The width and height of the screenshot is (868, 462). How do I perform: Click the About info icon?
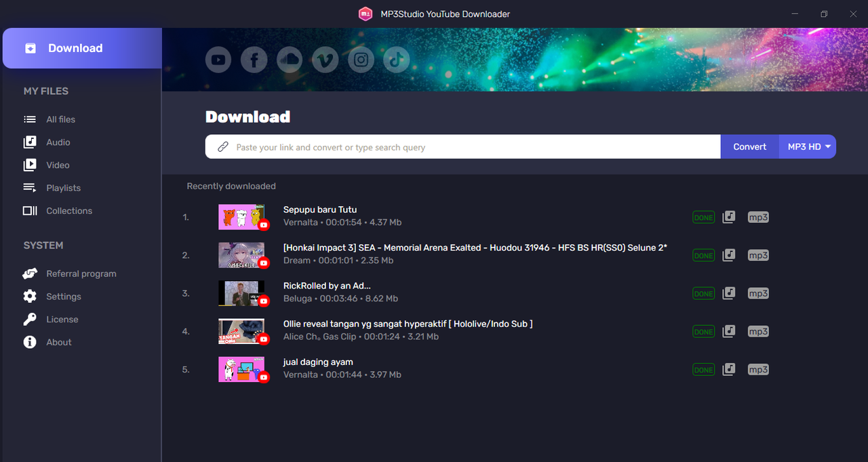click(30, 342)
